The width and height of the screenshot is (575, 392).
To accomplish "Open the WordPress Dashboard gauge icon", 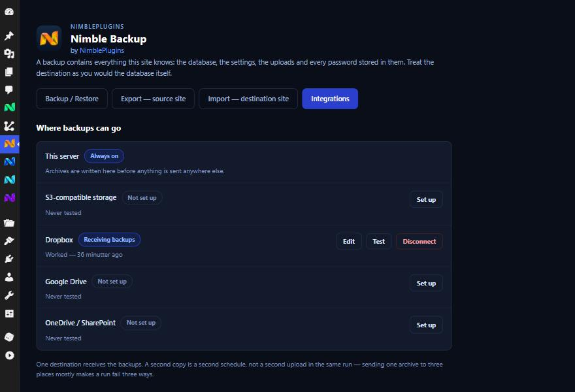I will click(x=9, y=12).
